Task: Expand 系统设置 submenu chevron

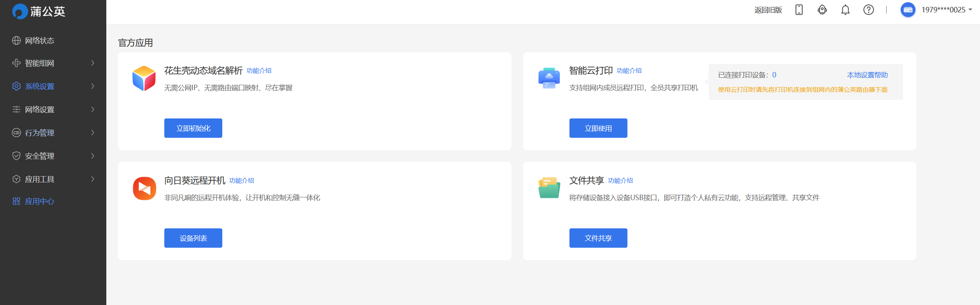Action: (x=93, y=86)
